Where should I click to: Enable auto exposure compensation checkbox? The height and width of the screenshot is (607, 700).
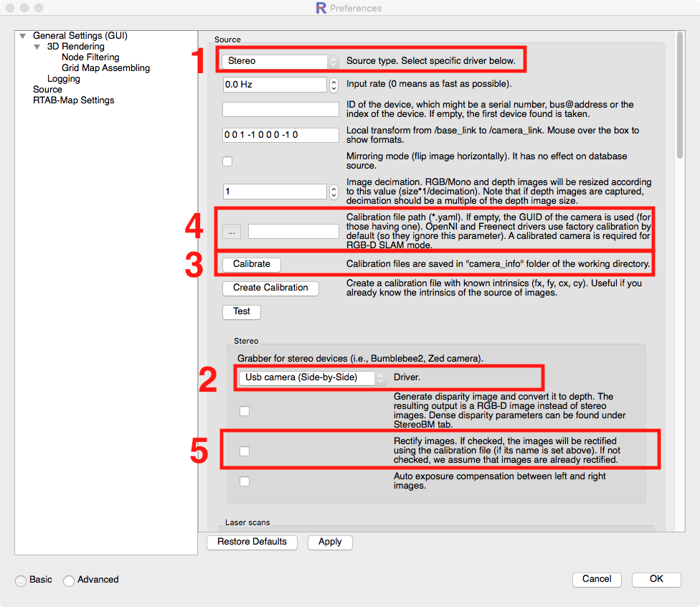pos(245,481)
